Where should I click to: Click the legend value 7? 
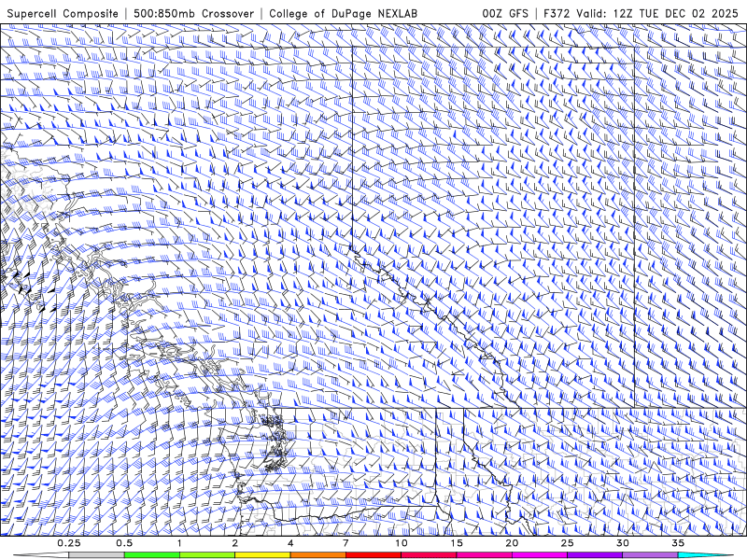point(345,543)
